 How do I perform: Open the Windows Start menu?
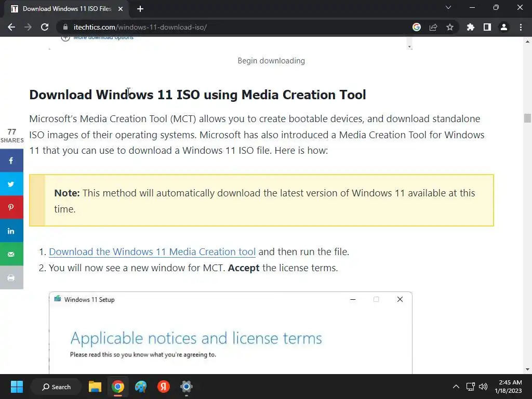[x=17, y=387]
